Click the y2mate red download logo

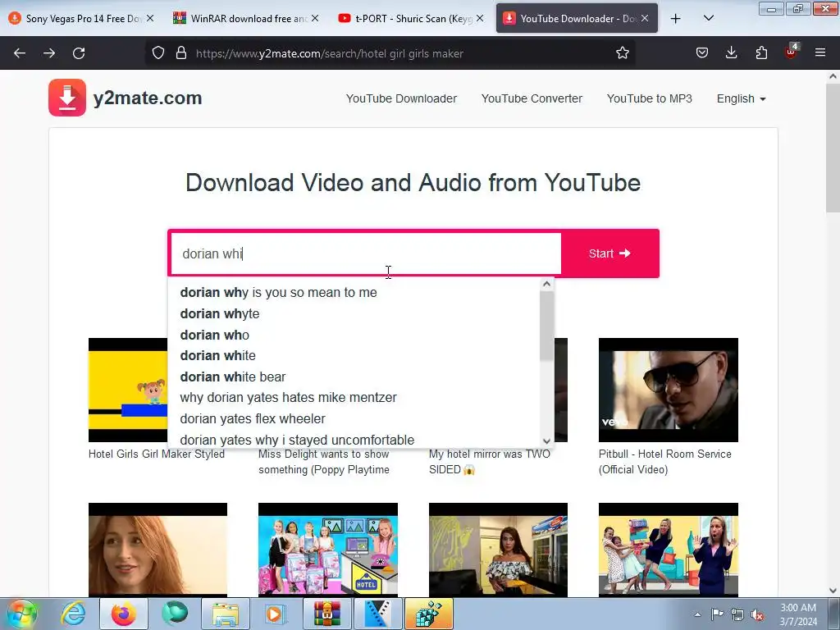click(67, 98)
